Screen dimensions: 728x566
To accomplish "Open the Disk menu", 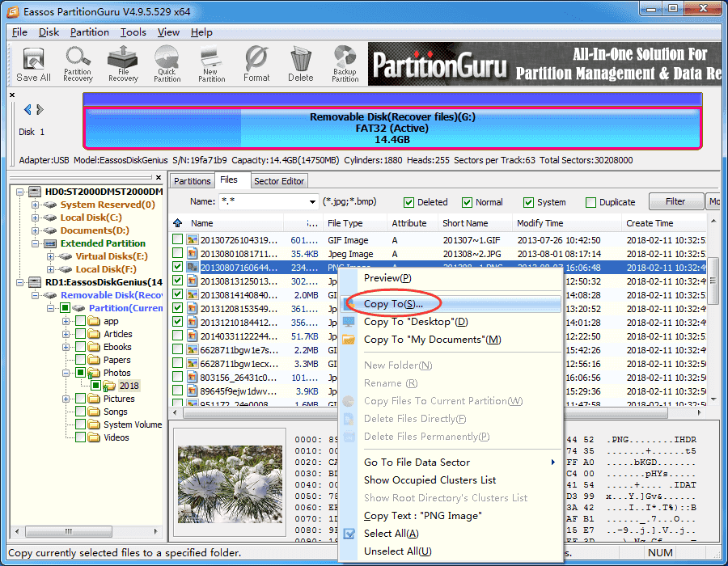I will 49,32.
